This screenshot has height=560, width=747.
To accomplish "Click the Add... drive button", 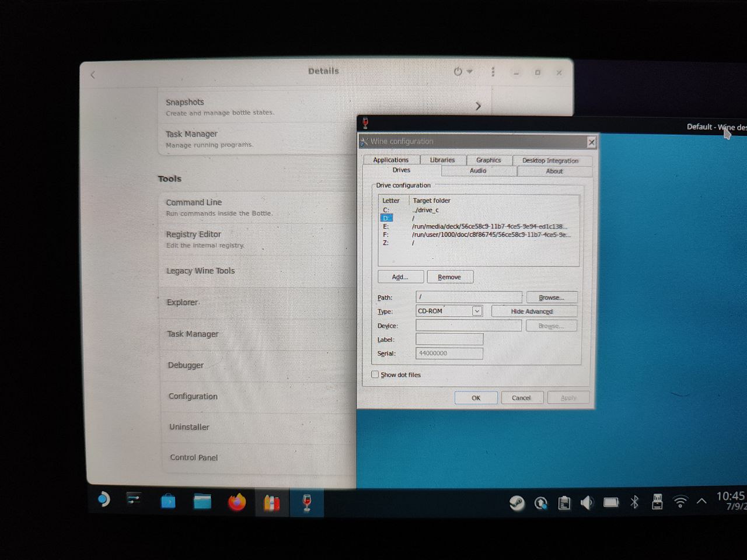I will pos(400,277).
